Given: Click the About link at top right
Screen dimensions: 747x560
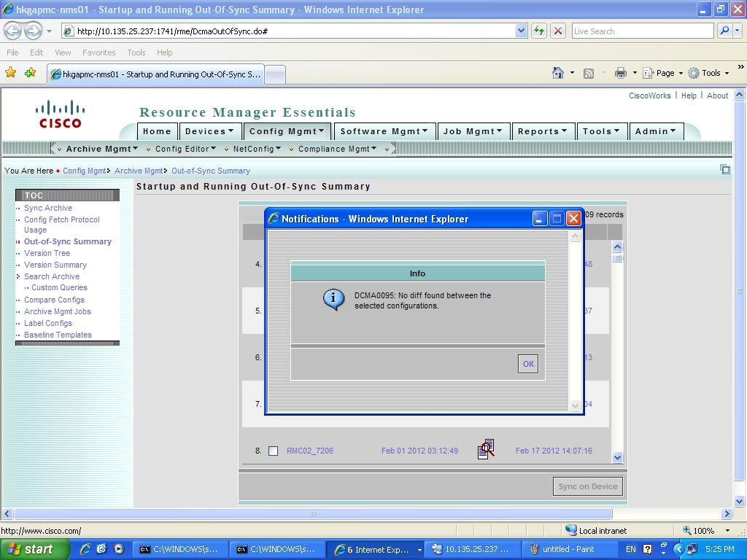Looking at the screenshot, I should pyautogui.click(x=718, y=96).
